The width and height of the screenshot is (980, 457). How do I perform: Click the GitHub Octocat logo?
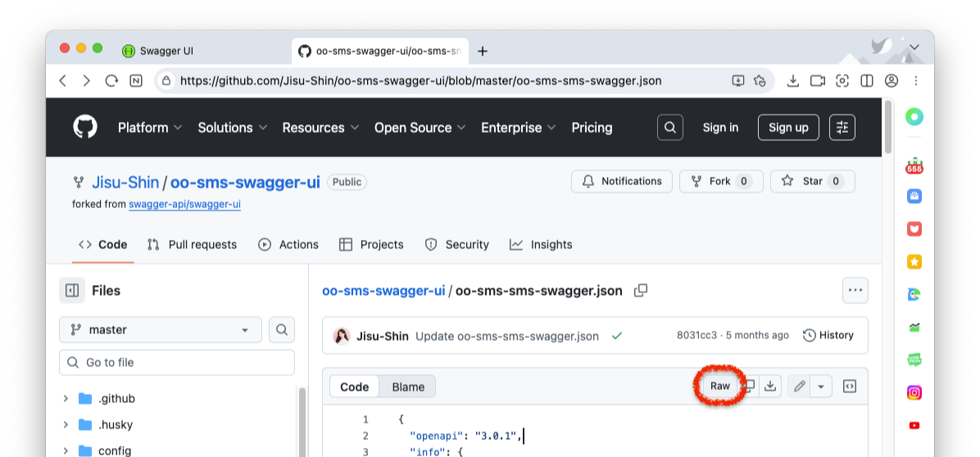point(85,127)
